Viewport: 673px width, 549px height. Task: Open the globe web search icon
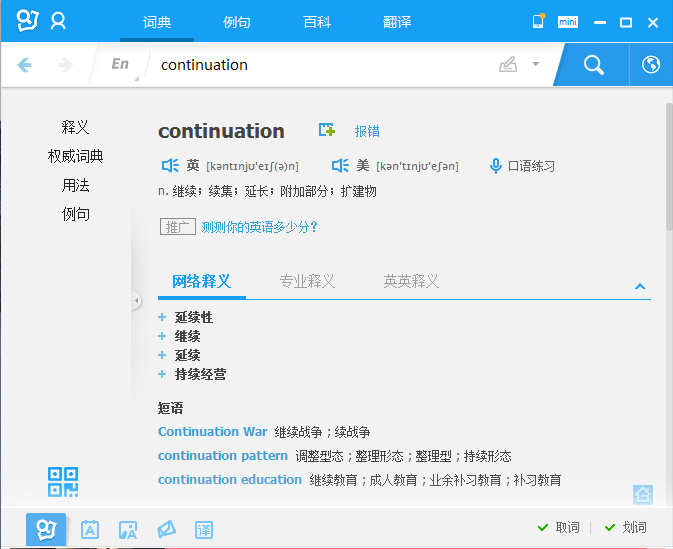tap(651, 65)
